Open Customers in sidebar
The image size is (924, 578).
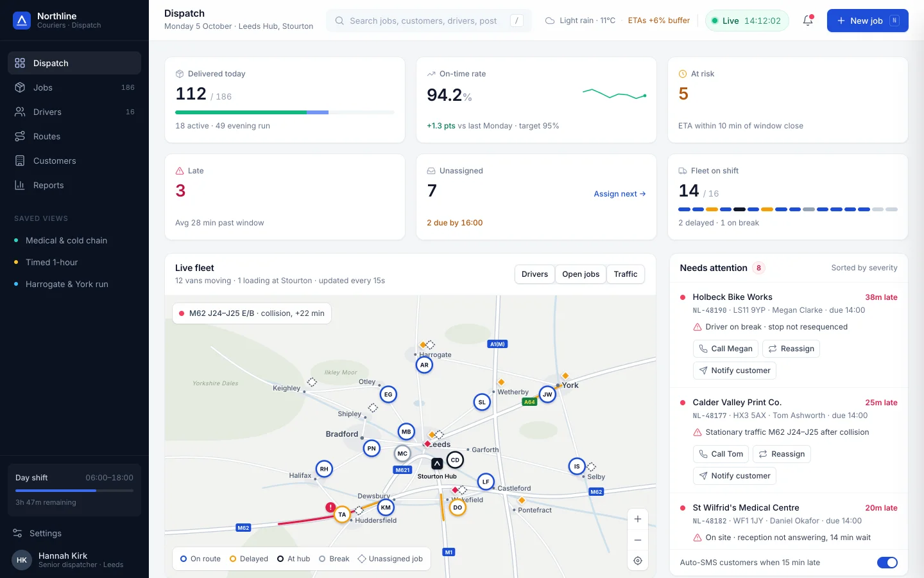[x=74, y=161]
